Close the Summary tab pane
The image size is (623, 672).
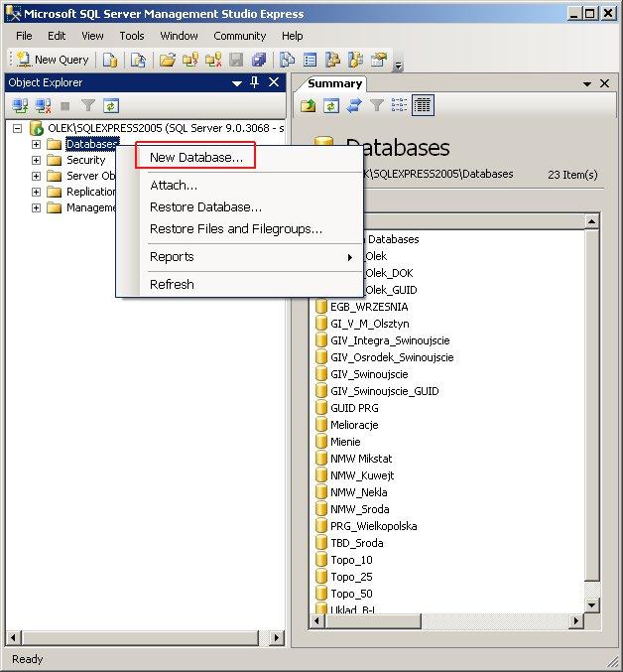point(604,83)
